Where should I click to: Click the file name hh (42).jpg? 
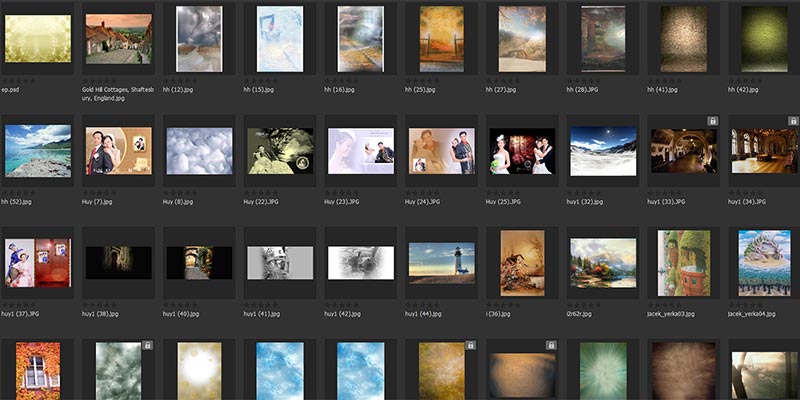(x=741, y=90)
